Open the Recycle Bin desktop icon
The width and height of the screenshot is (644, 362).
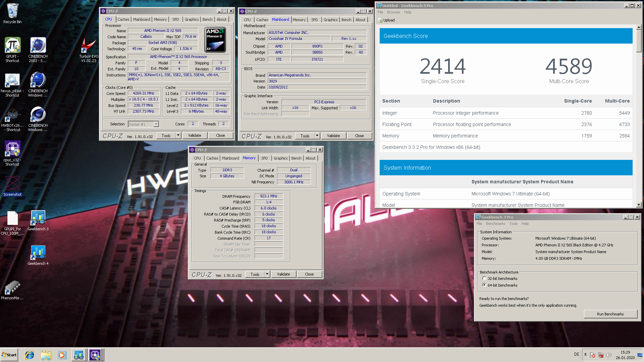[x=12, y=13]
